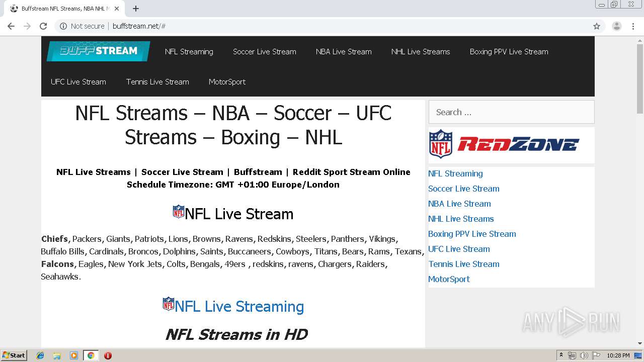This screenshot has width=644, height=362.
Task: Click the sidebar Tennis Live Stream link
Action: click(x=464, y=264)
